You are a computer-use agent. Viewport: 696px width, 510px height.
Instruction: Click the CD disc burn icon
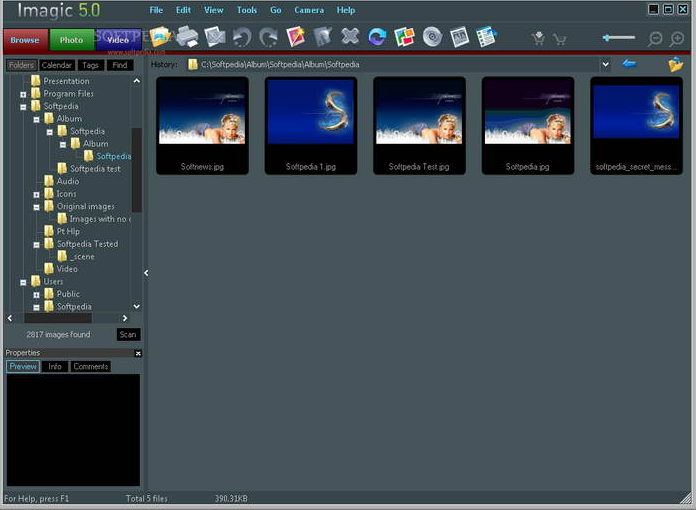[x=432, y=38]
